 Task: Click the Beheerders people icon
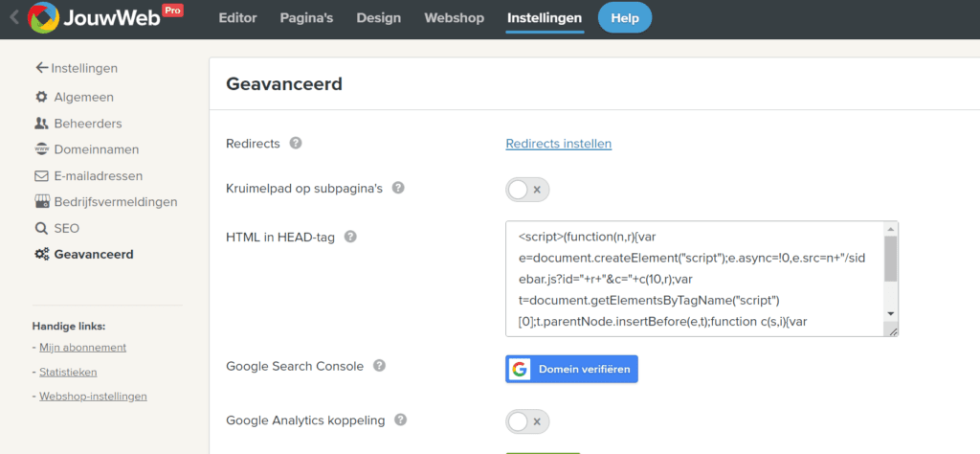coord(41,124)
